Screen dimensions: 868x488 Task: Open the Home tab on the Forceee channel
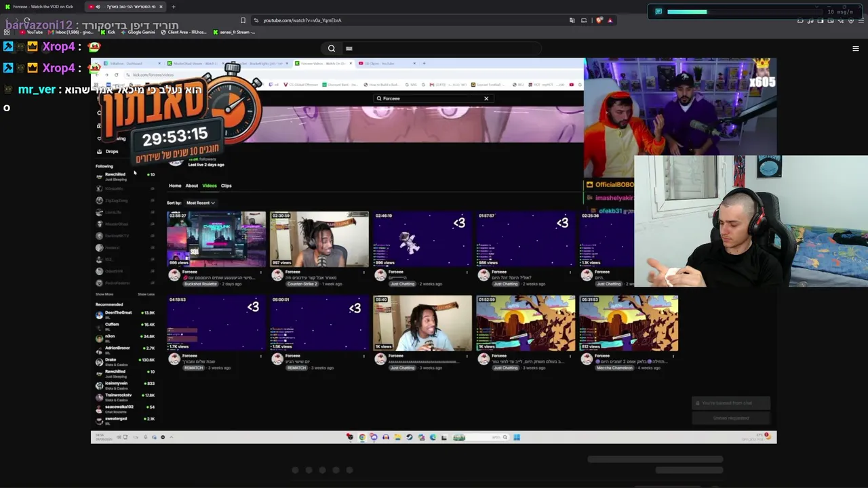175,186
